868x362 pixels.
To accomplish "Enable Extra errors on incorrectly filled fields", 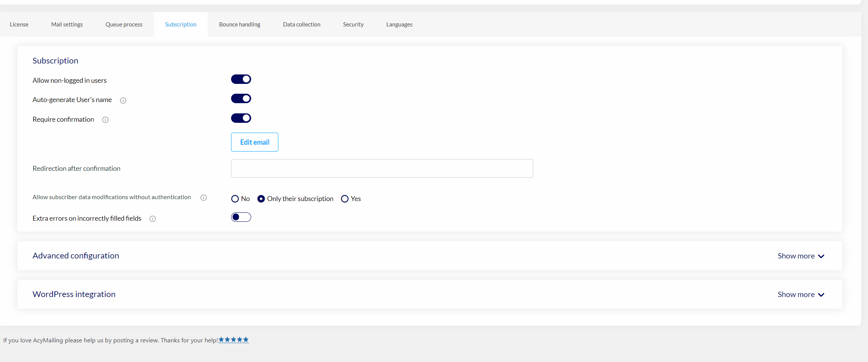I will coord(241,217).
